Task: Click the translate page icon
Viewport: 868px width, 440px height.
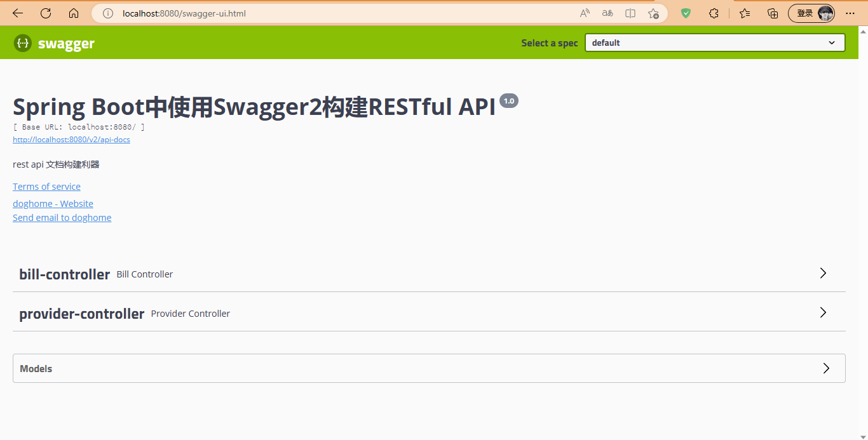Action: pos(607,13)
